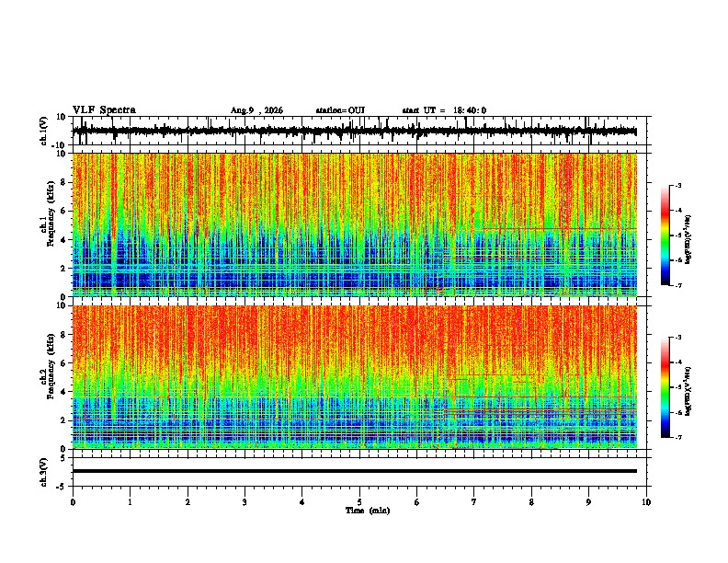The height and width of the screenshot is (563, 728).
Task: Click time axis tick label "4"
Action: (302, 502)
